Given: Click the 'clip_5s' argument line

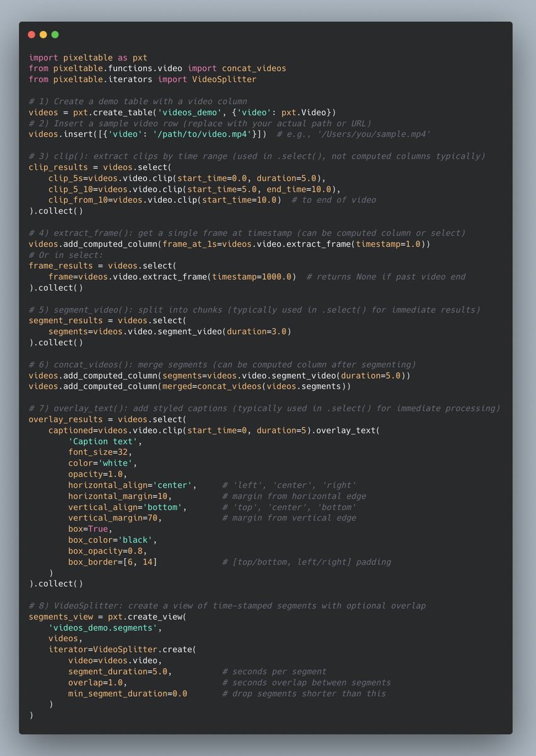Looking at the screenshot, I should [x=187, y=178].
